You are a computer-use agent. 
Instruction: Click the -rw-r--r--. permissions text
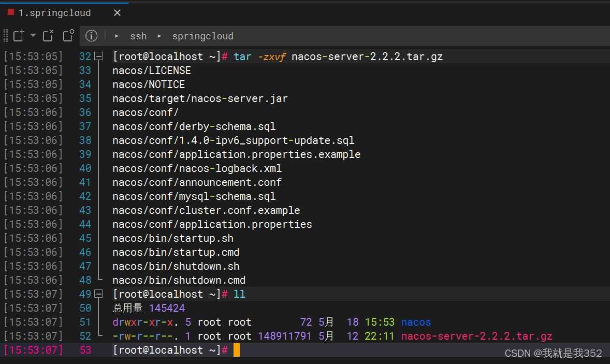(x=146, y=337)
